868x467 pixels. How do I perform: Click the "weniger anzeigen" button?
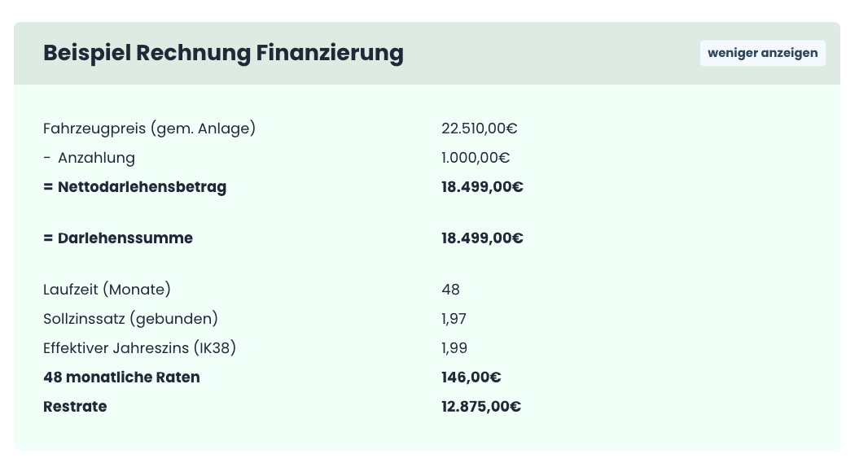(x=762, y=53)
